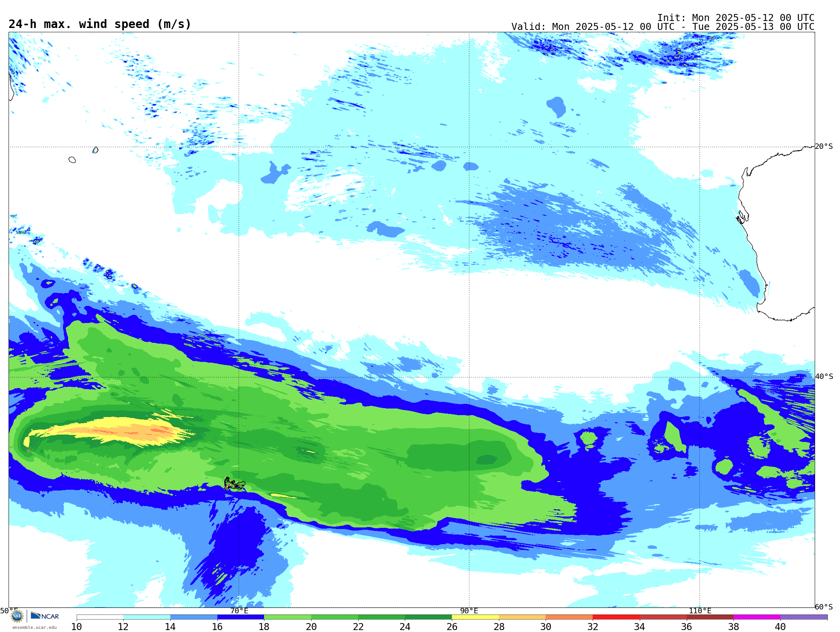
Task: Click the NCAR logo
Action: coord(45,616)
